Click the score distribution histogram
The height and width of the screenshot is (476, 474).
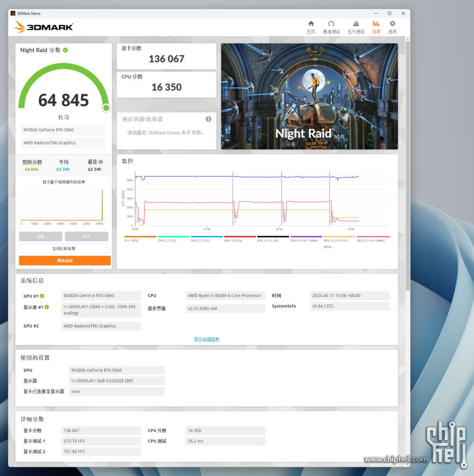coord(62,207)
